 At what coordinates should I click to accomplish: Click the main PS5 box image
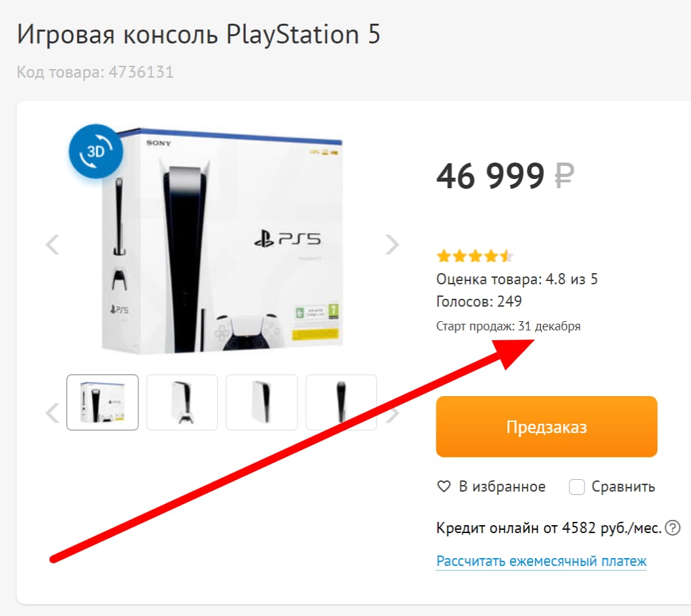tap(222, 242)
